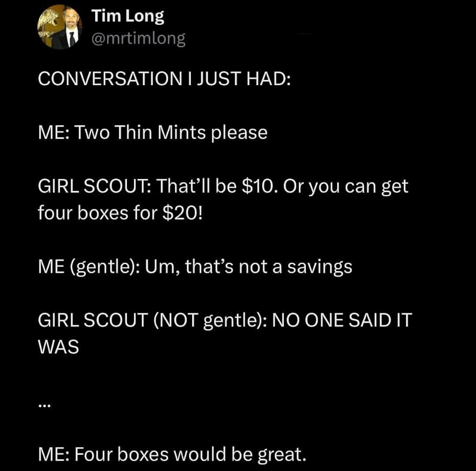Select the text NO ONE SAID IT
Screen dimensions: 476x471
pyautogui.click(x=341, y=320)
